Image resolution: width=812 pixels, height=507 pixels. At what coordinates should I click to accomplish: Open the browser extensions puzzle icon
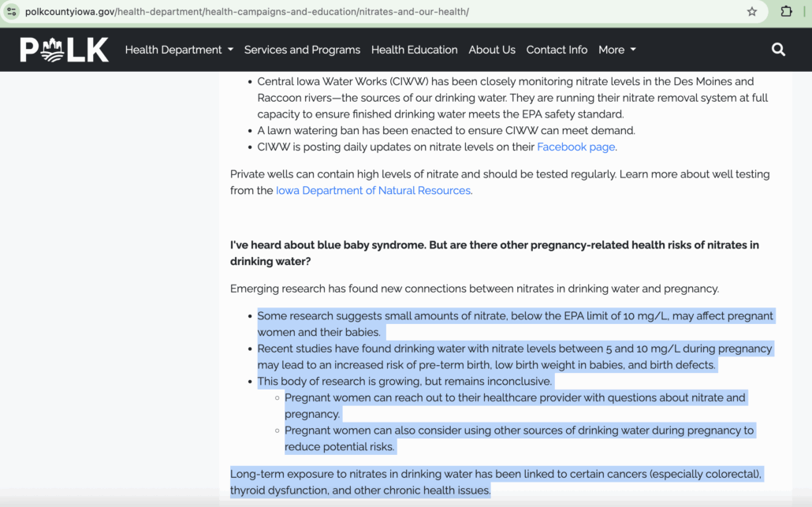coord(786,12)
